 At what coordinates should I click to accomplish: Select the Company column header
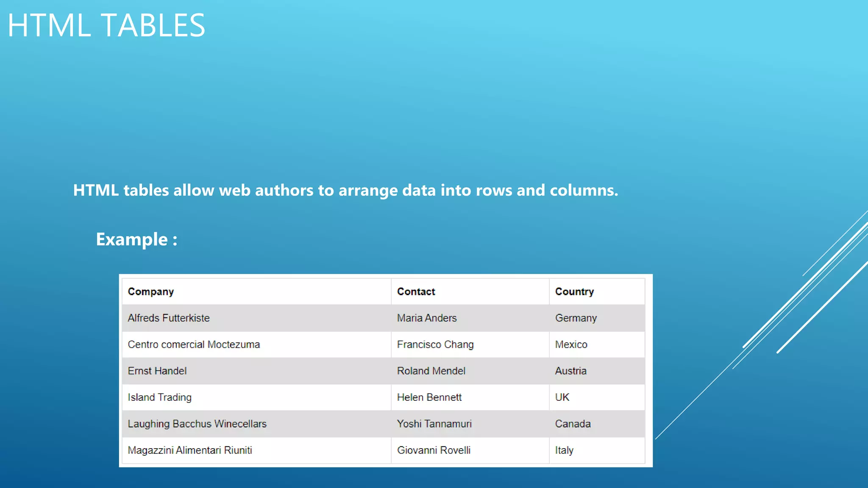click(151, 291)
